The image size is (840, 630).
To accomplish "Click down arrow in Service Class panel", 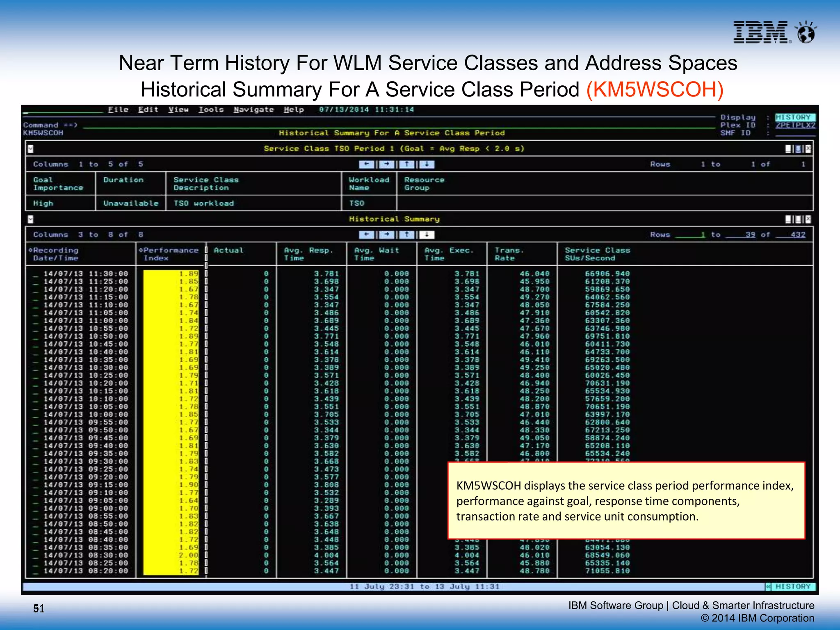I will point(427,164).
